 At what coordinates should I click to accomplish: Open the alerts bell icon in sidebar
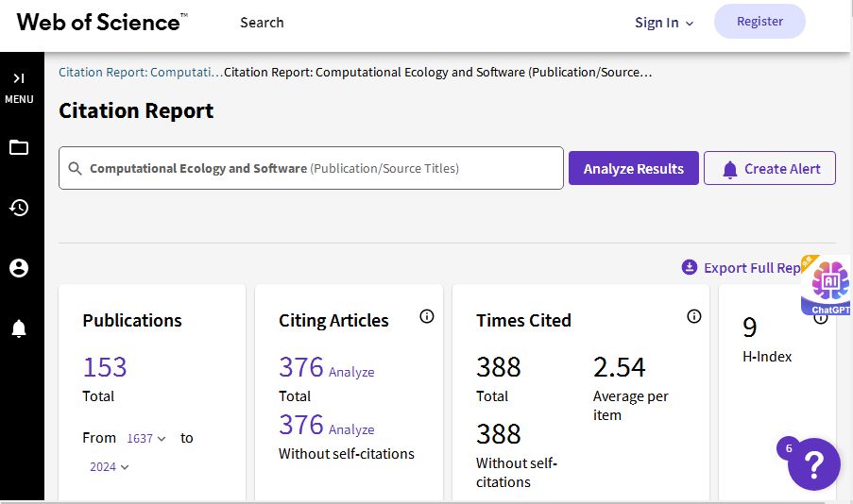(19, 328)
